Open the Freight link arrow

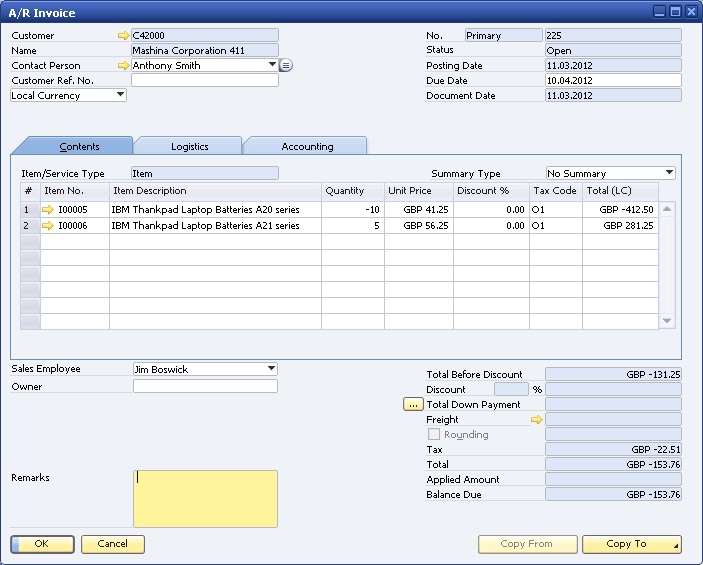pyautogui.click(x=536, y=420)
